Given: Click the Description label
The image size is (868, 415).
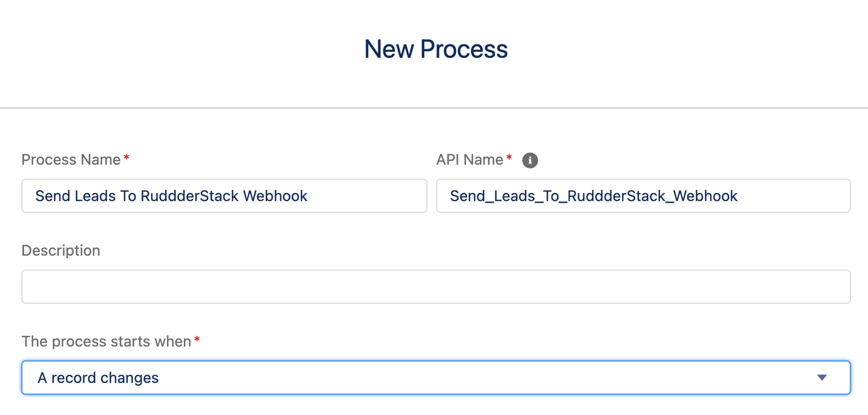Looking at the screenshot, I should (x=61, y=250).
